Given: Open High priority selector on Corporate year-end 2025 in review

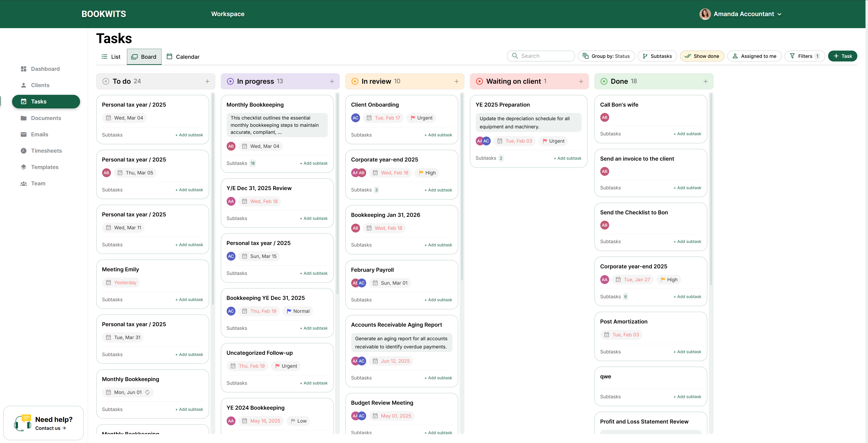Looking at the screenshot, I should [427, 173].
